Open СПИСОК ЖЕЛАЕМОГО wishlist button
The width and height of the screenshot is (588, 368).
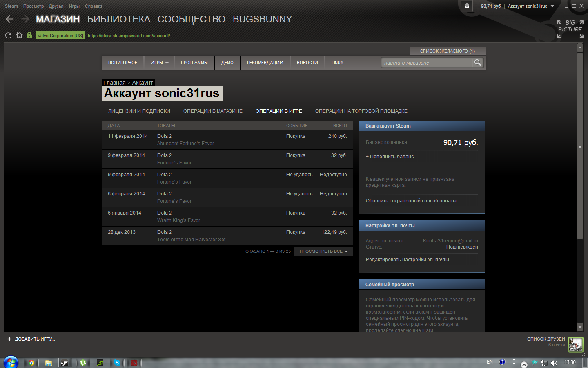(448, 51)
